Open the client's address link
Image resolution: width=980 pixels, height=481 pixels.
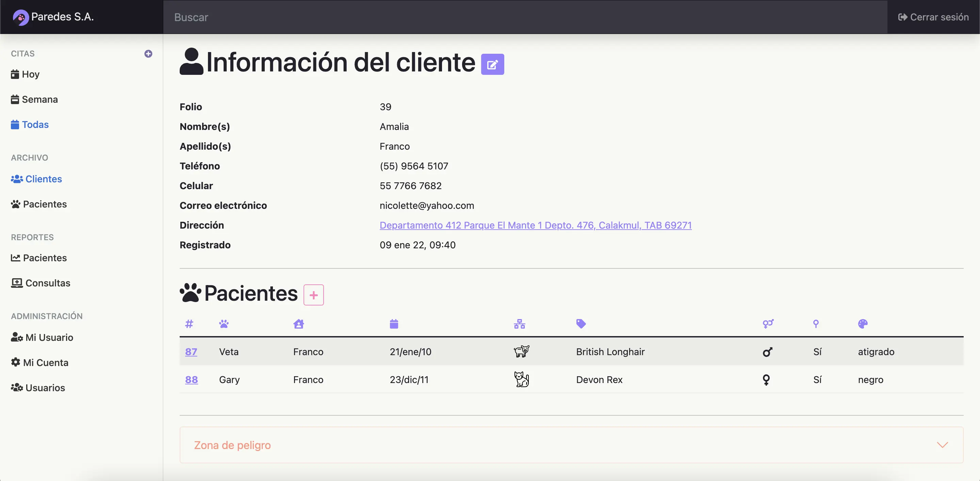coord(535,225)
